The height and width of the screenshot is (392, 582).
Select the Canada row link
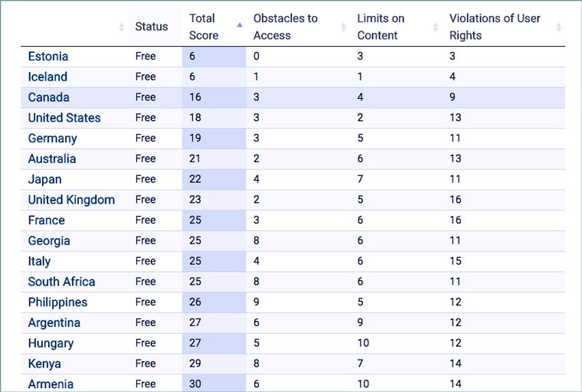[x=49, y=97]
